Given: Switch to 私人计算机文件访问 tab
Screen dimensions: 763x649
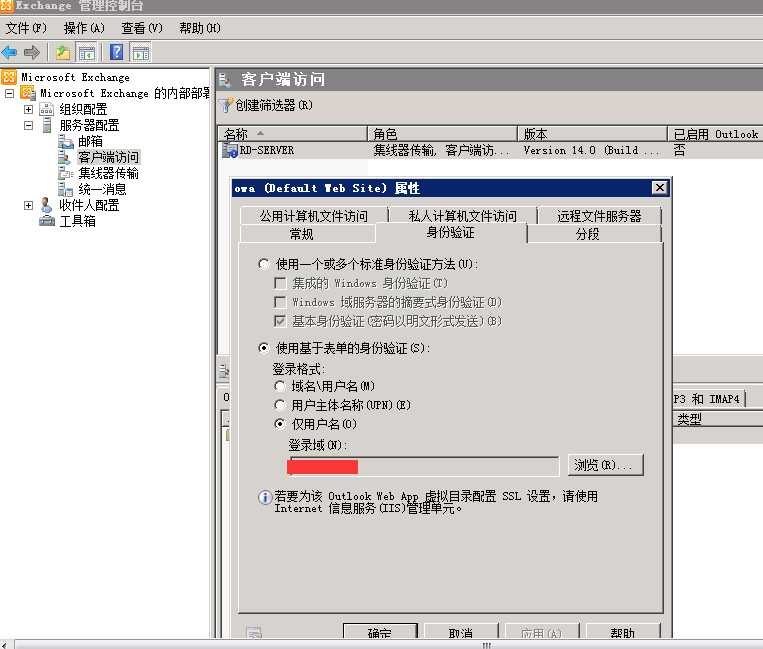Looking at the screenshot, I should pos(463,216).
